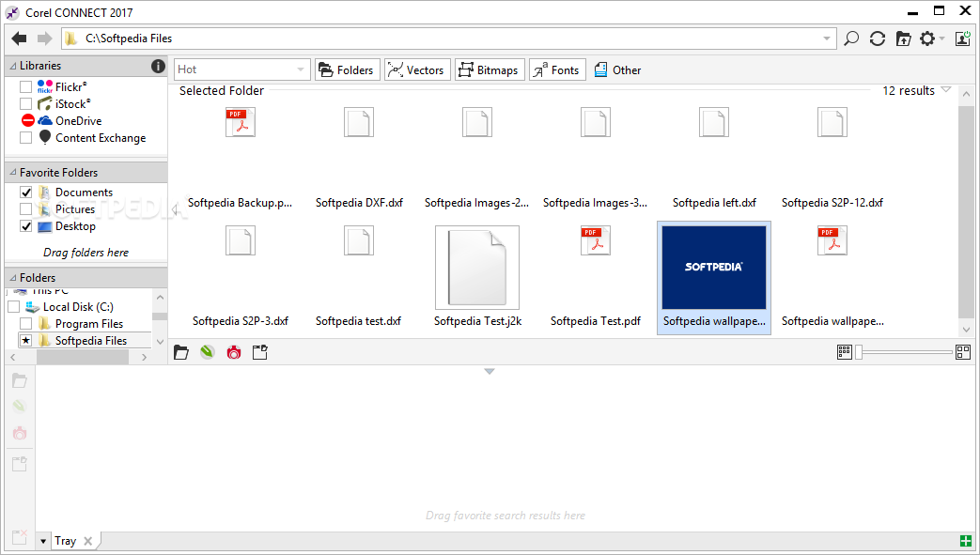The image size is (980, 555).
Task: Click the folder tree scroll-down arrow
Action: pos(160,341)
